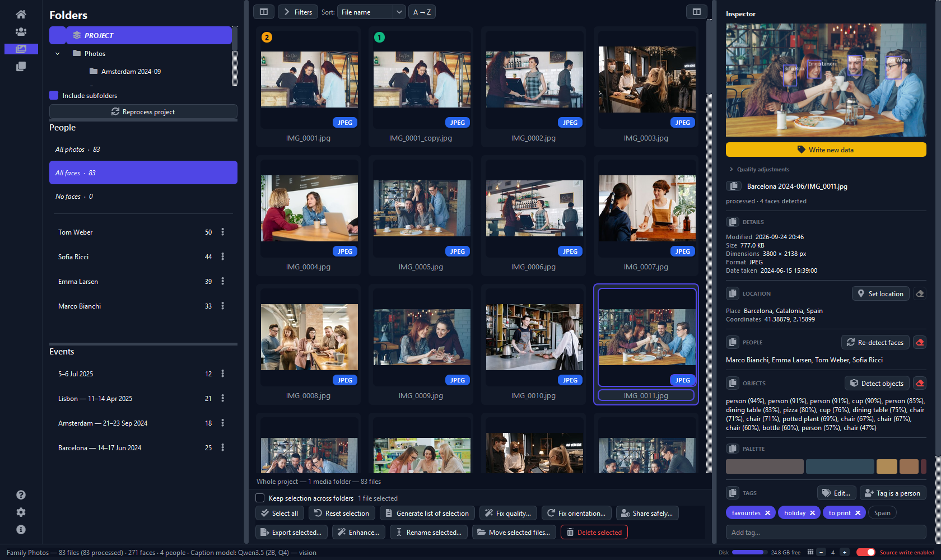Screen dimensions: 941x560
Task: Click the Write new data button
Action: pyautogui.click(x=826, y=150)
